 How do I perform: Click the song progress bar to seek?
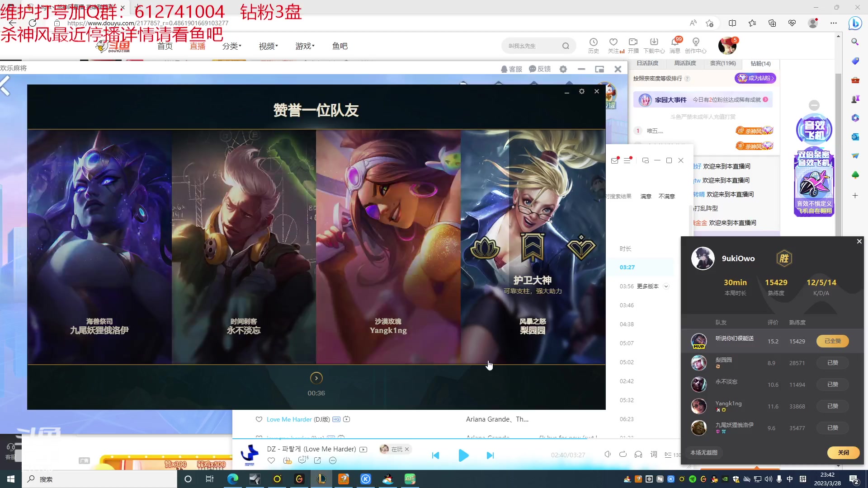coord(452,440)
